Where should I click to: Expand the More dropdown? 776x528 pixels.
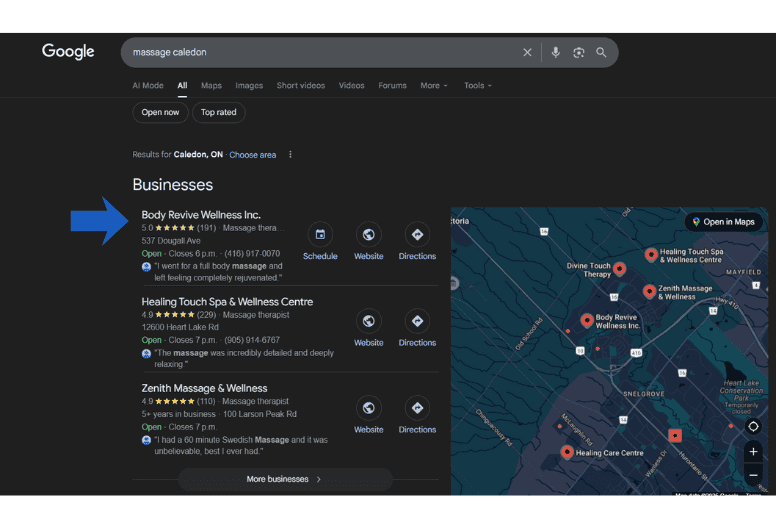point(434,86)
